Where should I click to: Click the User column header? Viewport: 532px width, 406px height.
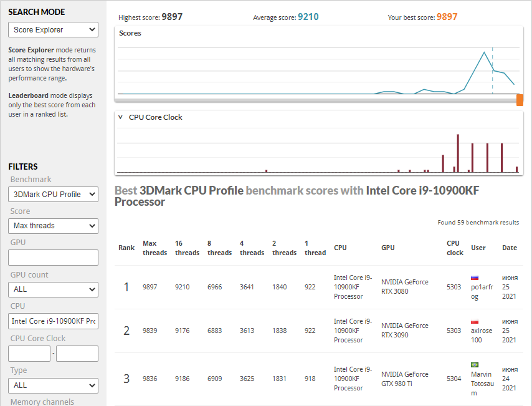tap(478, 248)
